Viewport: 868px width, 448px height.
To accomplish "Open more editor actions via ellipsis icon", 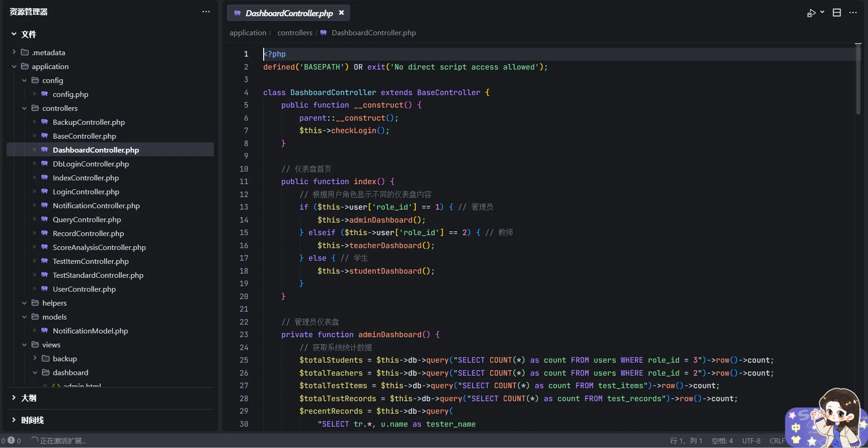I will (x=854, y=13).
